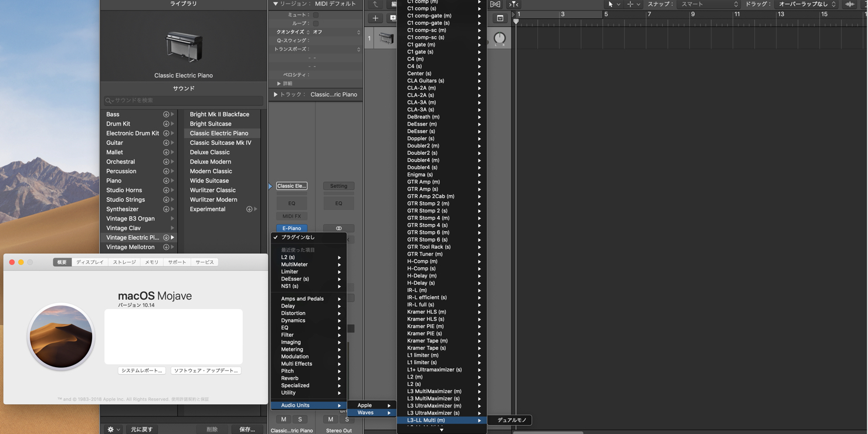Image resolution: width=868 pixels, height=434 pixels.
Task: Solo the Stereo Out channel strip
Action: click(347, 419)
